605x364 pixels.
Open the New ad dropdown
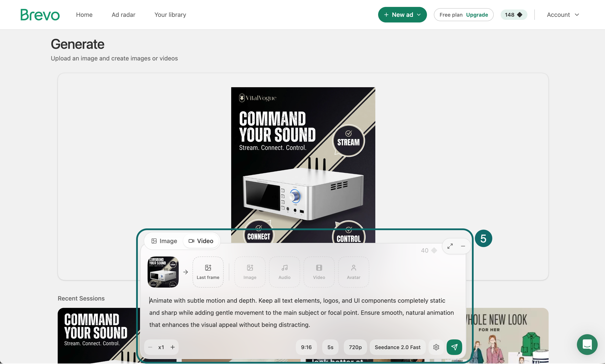click(402, 15)
